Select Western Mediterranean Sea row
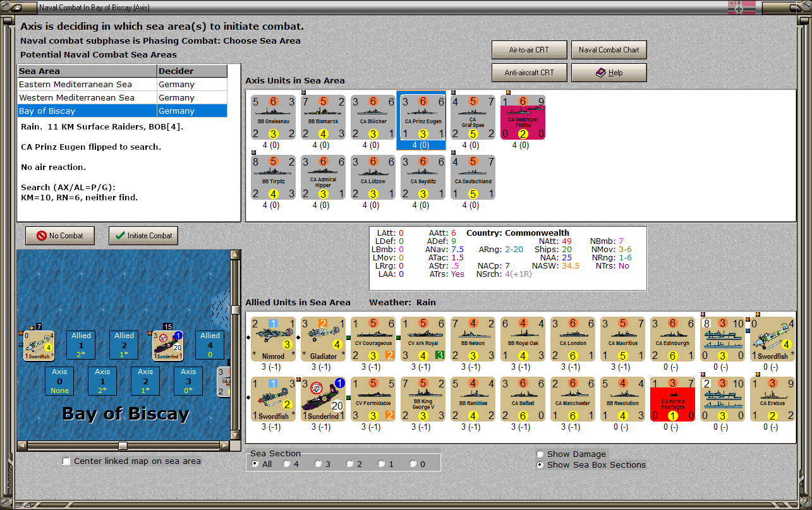The height and width of the screenshot is (510, 812). coord(122,97)
